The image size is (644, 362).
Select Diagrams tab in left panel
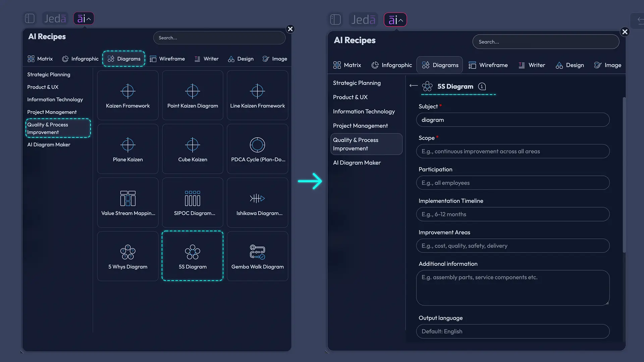click(x=124, y=59)
